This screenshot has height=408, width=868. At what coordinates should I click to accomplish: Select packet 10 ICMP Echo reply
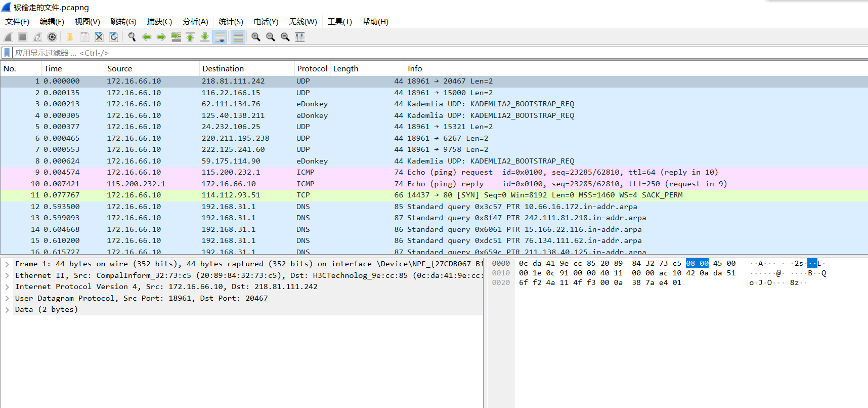click(434, 184)
